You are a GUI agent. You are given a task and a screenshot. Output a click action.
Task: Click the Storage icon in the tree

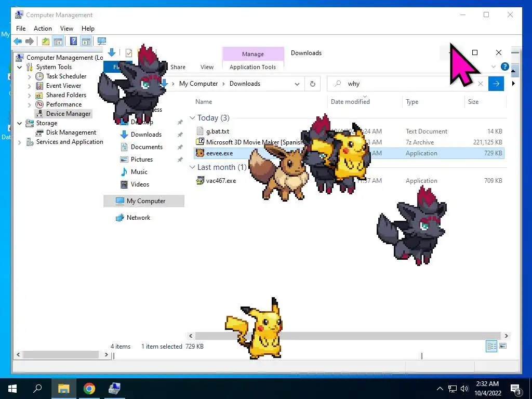point(30,123)
